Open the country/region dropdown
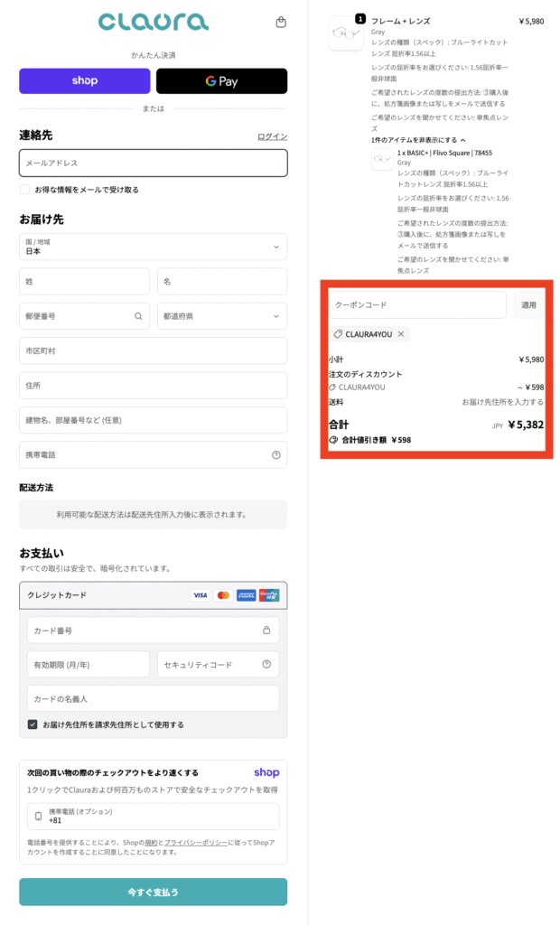 click(153, 247)
